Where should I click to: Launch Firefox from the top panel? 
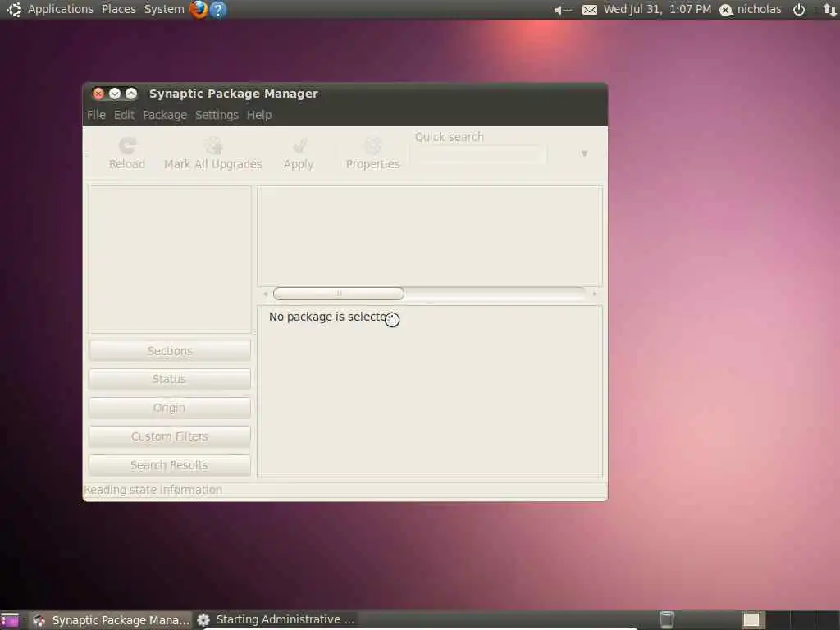[199, 9]
